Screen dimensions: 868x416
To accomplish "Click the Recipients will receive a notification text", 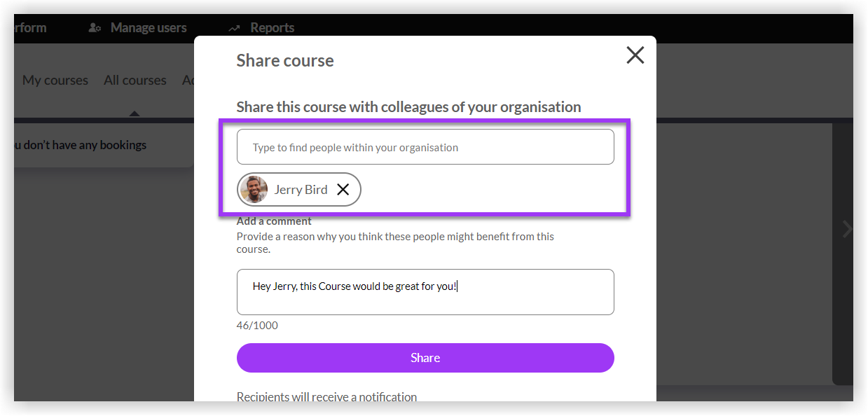I will [x=326, y=396].
